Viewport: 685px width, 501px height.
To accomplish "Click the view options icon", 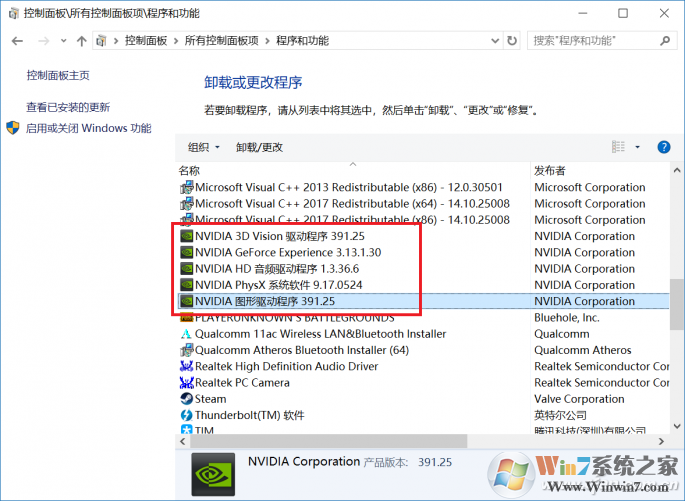I will pos(618,147).
